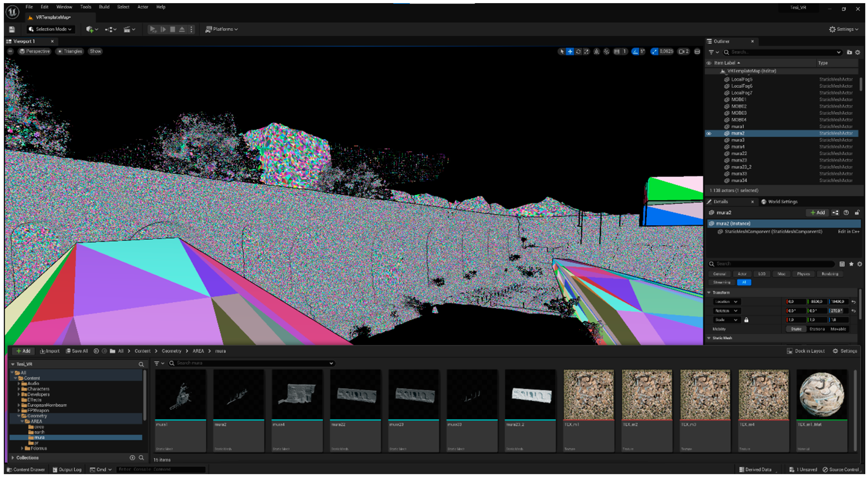Open the Build menu
868x479 pixels.
click(x=104, y=7)
